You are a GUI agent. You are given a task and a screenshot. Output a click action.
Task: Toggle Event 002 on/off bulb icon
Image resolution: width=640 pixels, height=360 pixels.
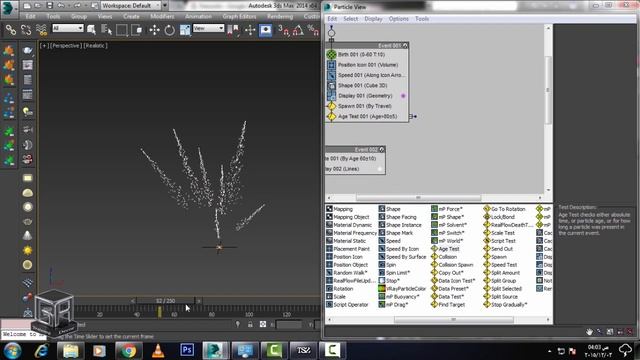pos(382,149)
